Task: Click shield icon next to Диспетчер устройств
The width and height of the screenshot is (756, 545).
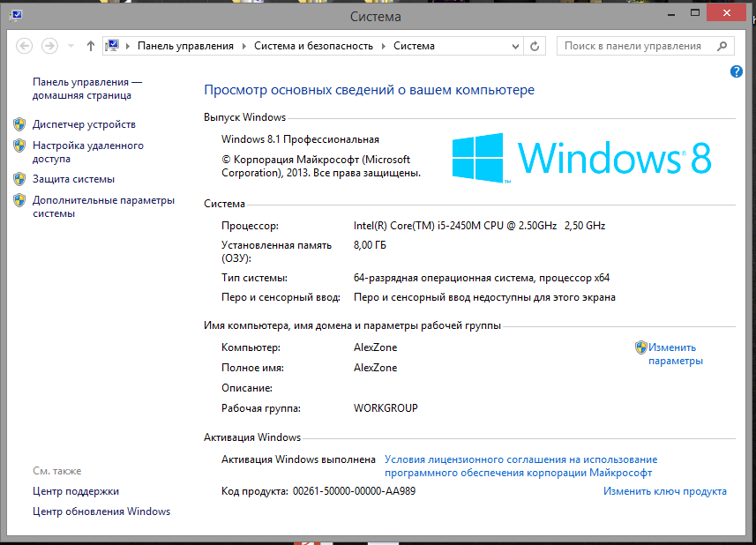Action: pos(19,124)
